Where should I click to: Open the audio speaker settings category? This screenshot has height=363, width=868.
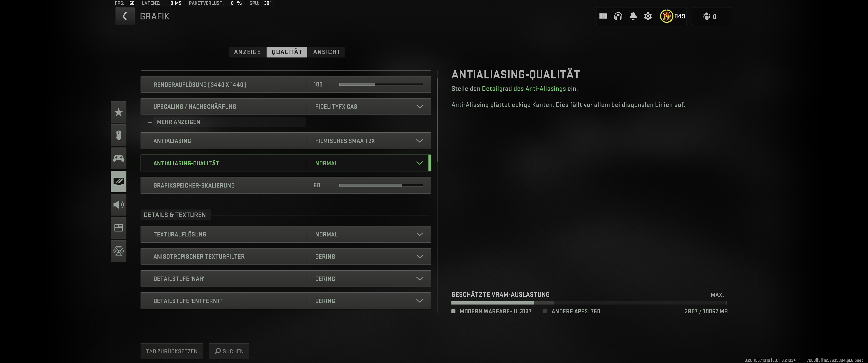(118, 204)
